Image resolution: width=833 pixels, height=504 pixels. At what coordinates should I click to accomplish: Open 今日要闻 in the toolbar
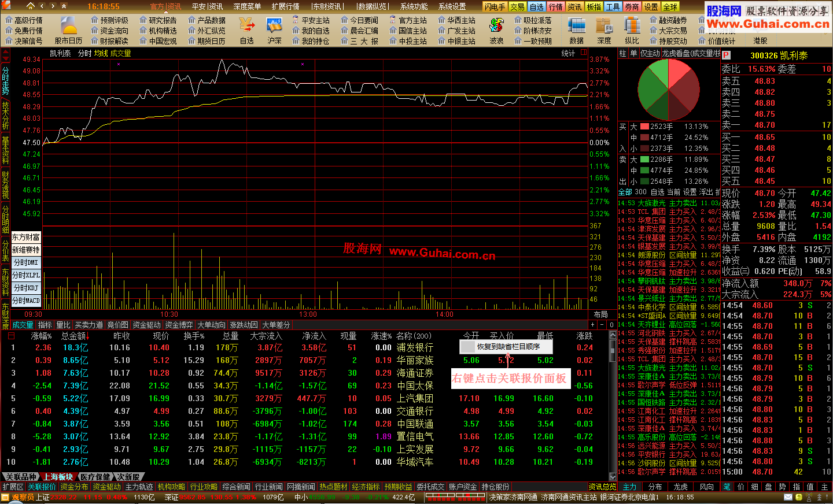(x=359, y=20)
